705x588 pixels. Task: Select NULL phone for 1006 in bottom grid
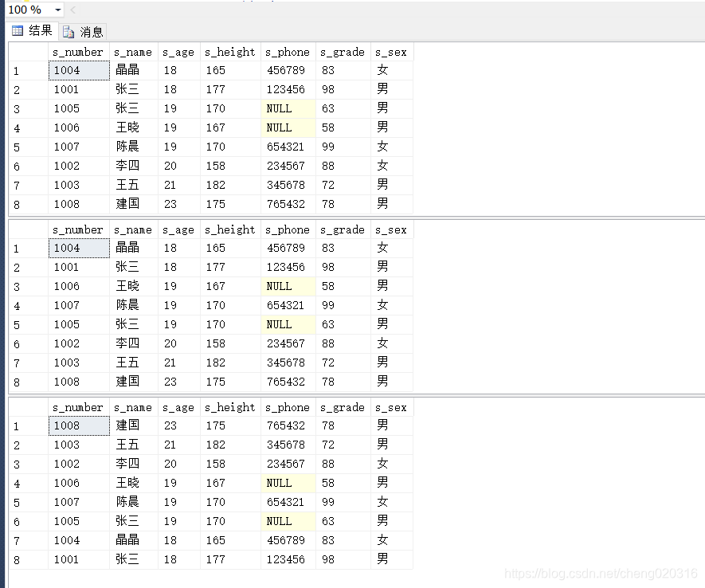pyautogui.click(x=288, y=483)
